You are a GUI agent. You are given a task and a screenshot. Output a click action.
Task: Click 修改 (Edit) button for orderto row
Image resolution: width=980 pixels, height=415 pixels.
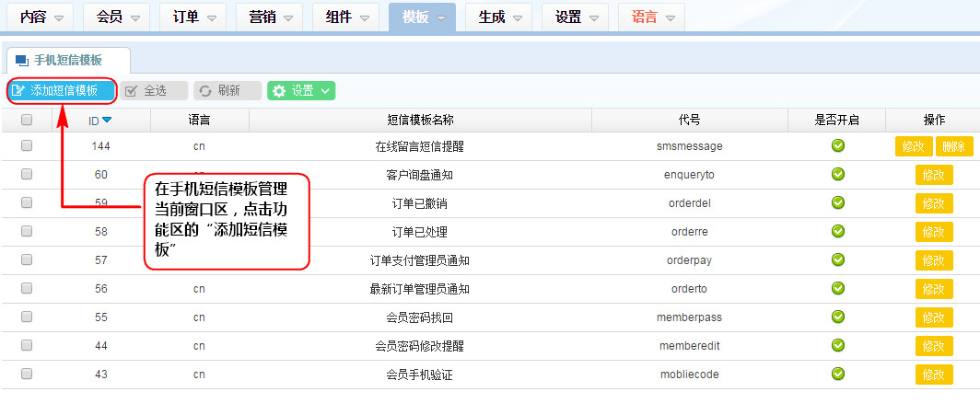click(x=933, y=289)
